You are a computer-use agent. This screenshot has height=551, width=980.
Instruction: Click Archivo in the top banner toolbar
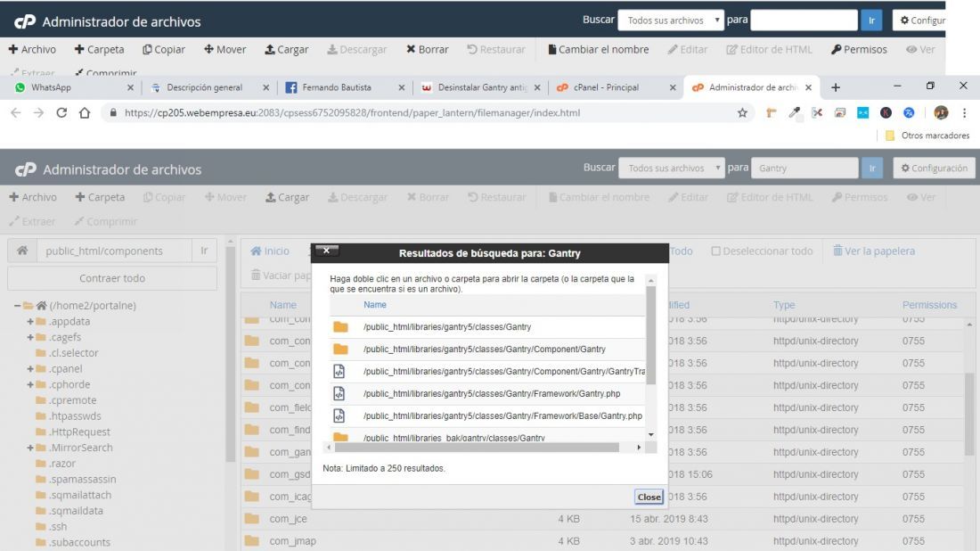click(x=32, y=49)
